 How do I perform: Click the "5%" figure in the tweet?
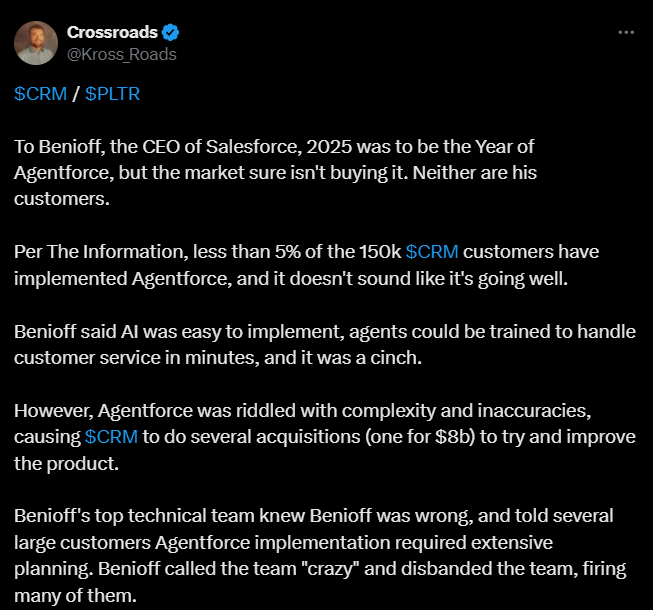(x=287, y=252)
